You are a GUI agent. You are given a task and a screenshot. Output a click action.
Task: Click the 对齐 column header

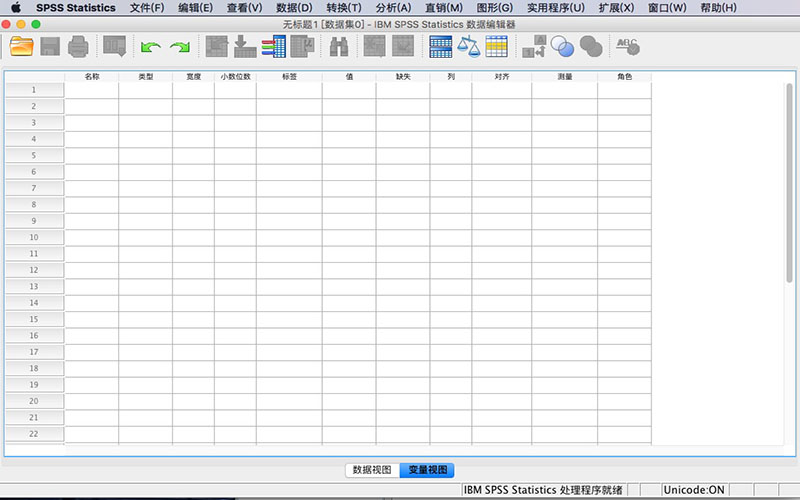click(502, 77)
